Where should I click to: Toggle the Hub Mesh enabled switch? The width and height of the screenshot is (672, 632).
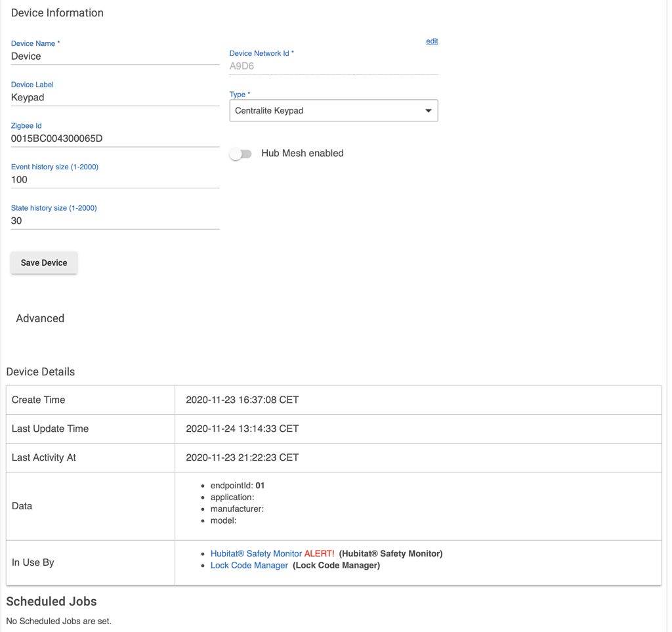(x=241, y=153)
